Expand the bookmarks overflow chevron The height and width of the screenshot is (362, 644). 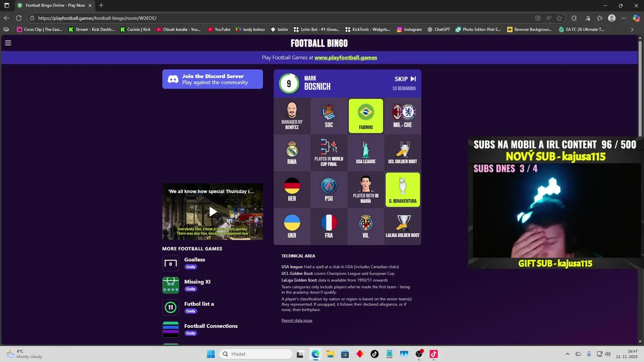point(632,30)
